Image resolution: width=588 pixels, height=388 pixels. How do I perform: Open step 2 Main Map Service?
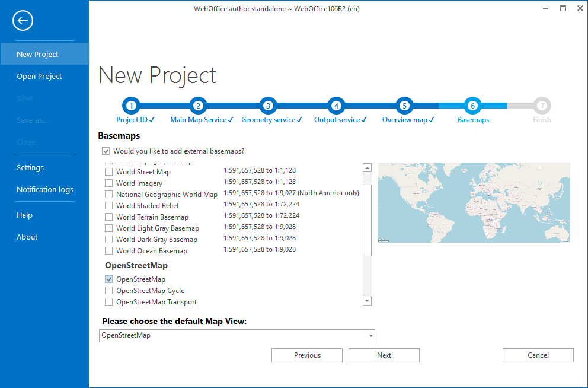click(199, 105)
